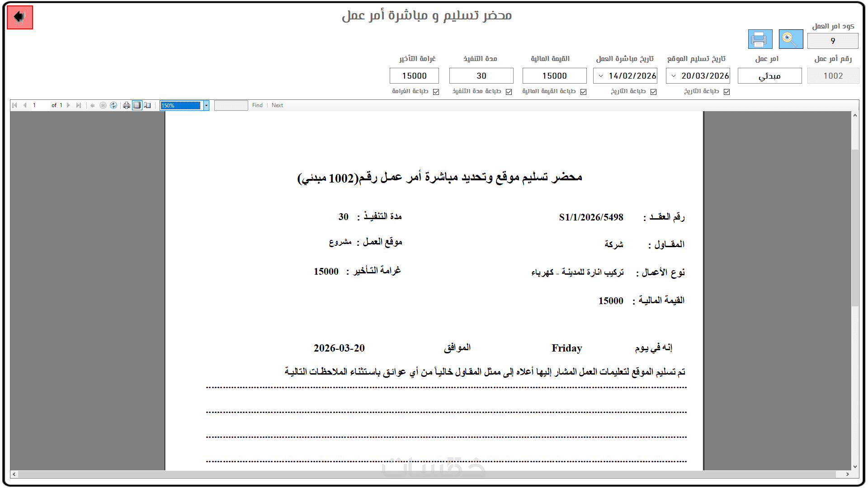This screenshot has width=868, height=488.
Task: Uncheck the طباعة الغرامة checkbox
Action: point(436,92)
